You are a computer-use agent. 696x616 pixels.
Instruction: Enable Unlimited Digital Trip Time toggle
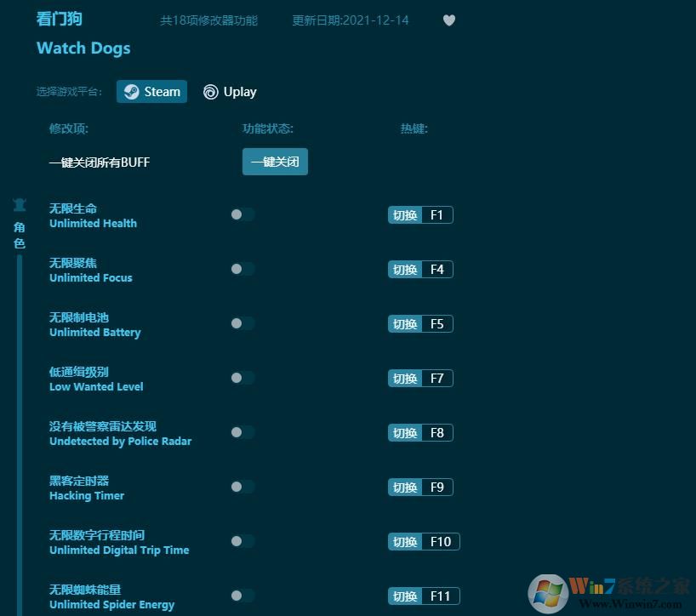[x=242, y=541]
